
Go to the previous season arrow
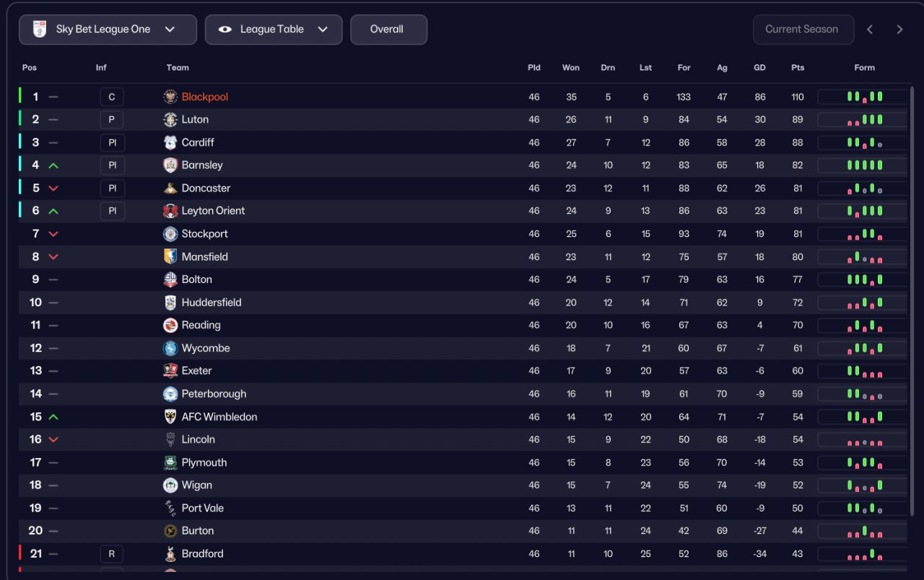[x=870, y=30]
